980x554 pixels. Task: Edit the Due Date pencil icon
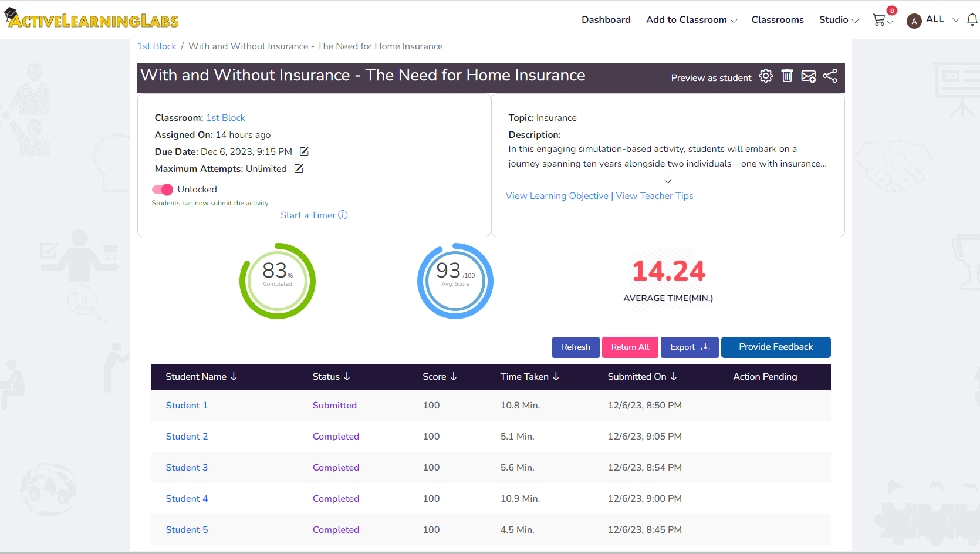point(304,151)
